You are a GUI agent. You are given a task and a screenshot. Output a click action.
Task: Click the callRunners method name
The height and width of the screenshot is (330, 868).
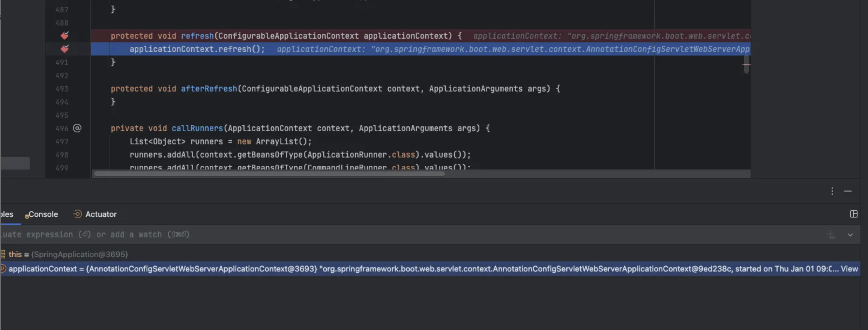pyautogui.click(x=197, y=128)
